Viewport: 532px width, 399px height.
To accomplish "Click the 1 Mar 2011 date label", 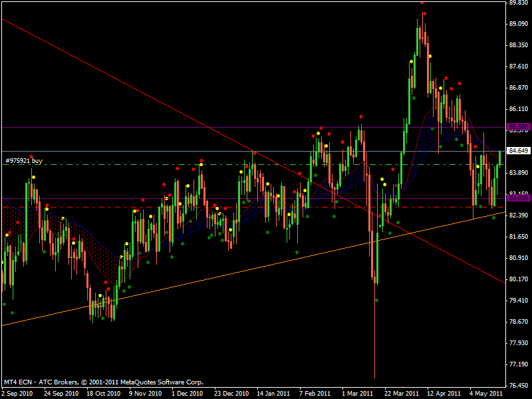I will (358, 394).
